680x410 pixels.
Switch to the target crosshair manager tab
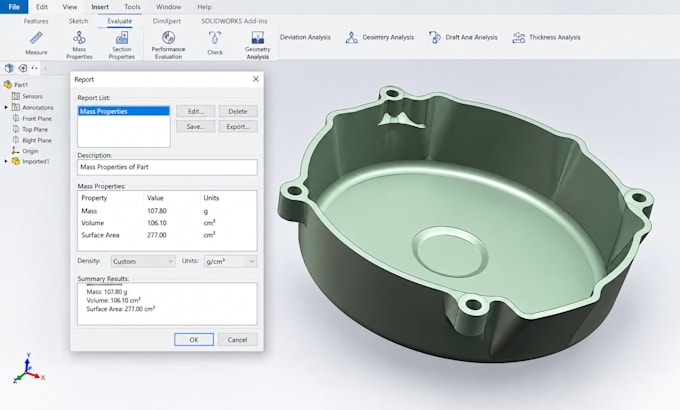(x=23, y=68)
